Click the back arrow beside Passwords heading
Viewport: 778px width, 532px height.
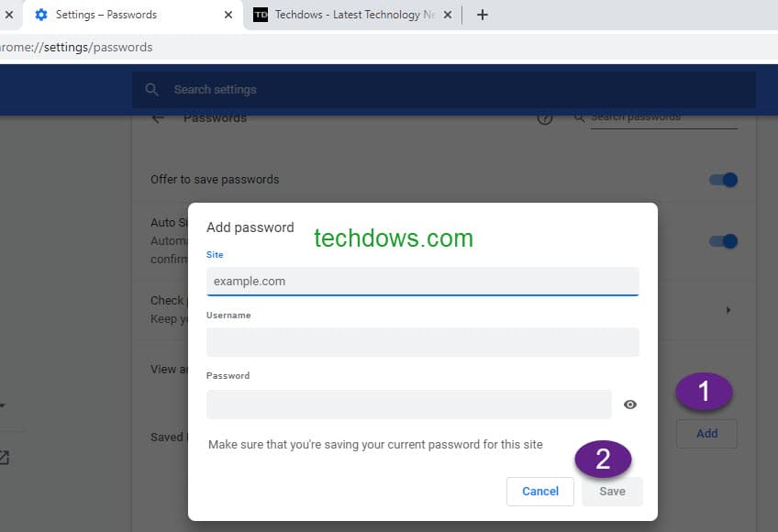coord(158,117)
